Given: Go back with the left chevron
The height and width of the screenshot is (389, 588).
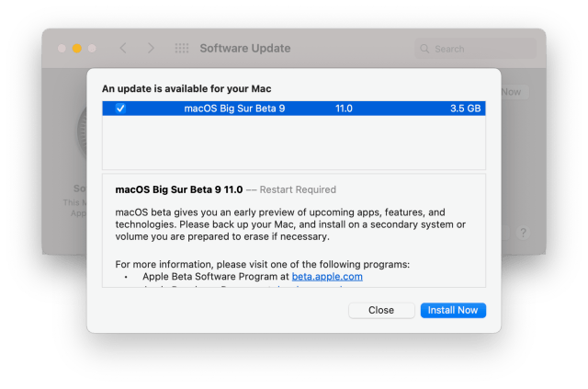Looking at the screenshot, I should pyautogui.click(x=123, y=48).
